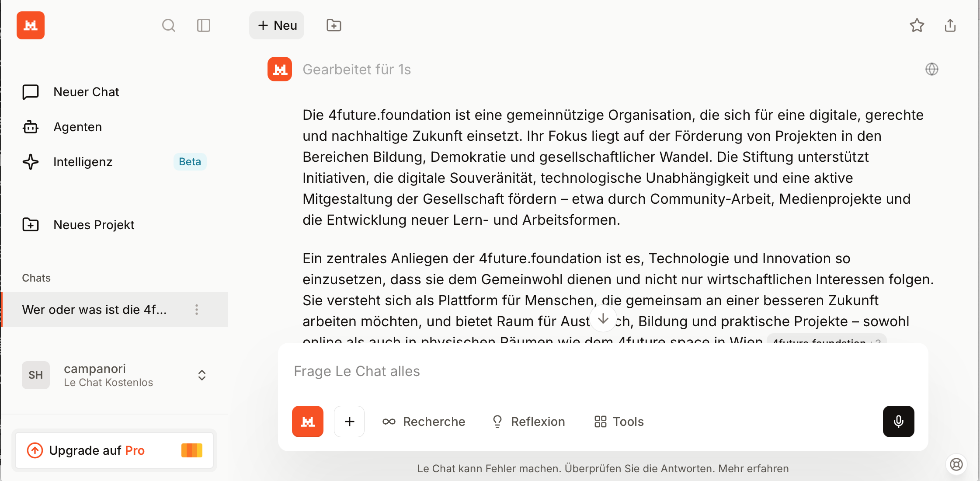Screen dimensions: 980x481
Task: Expand the campanori account switcher
Action: pos(202,375)
